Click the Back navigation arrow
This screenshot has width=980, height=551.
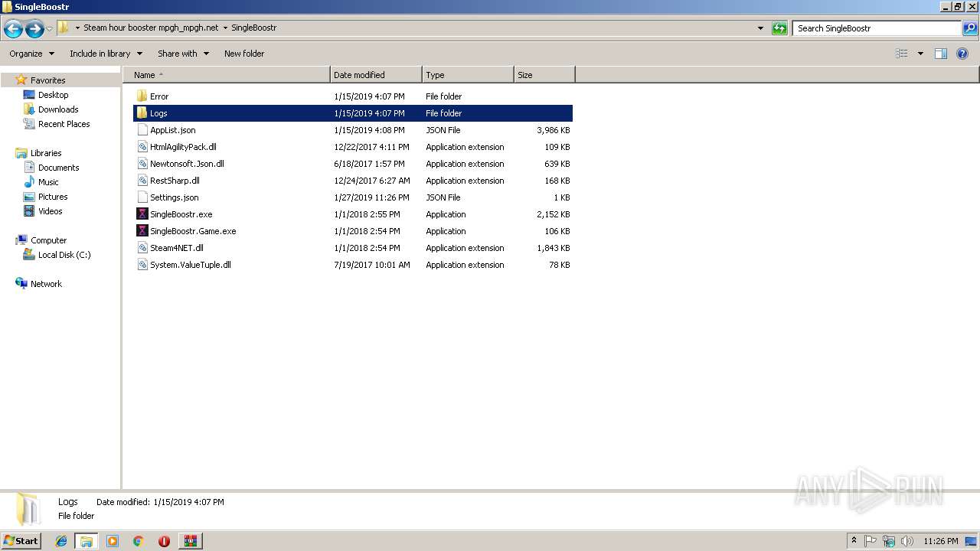click(x=13, y=29)
